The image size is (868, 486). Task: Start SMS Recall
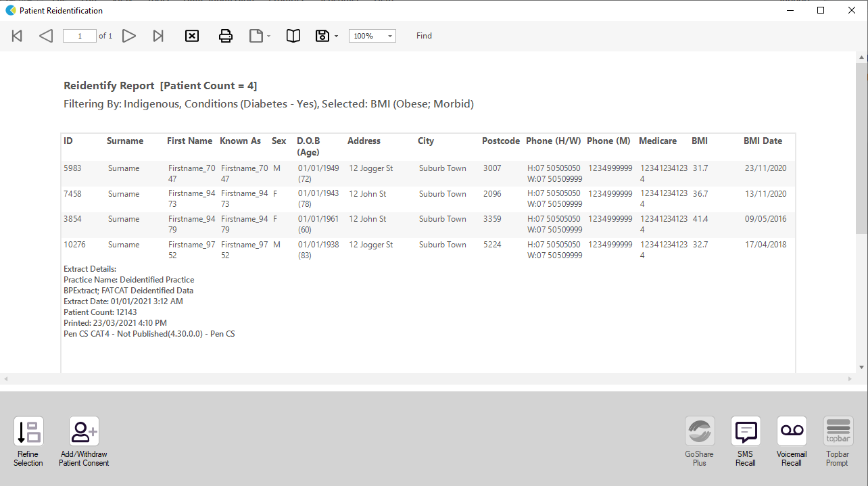pyautogui.click(x=746, y=441)
